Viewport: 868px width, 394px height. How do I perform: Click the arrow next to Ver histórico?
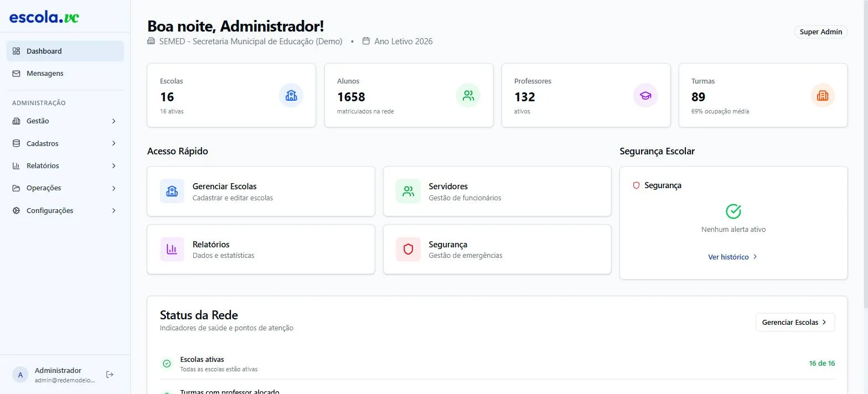pyautogui.click(x=755, y=257)
